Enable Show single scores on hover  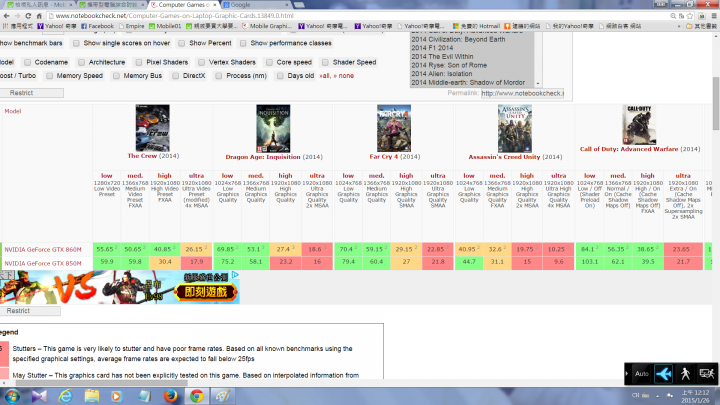tap(76, 43)
